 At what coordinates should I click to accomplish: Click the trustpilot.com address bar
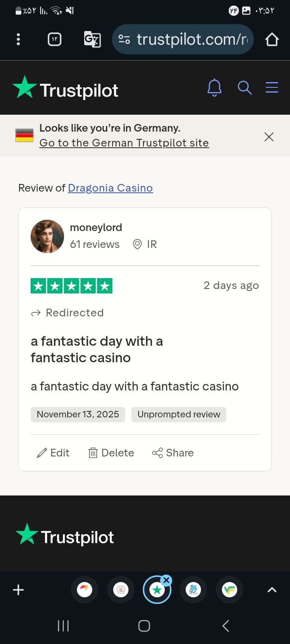tap(183, 39)
